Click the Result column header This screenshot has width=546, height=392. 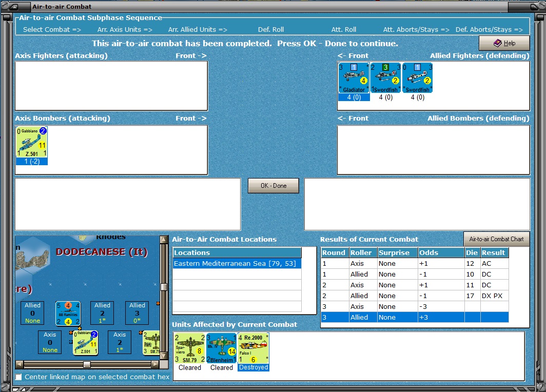pos(495,253)
